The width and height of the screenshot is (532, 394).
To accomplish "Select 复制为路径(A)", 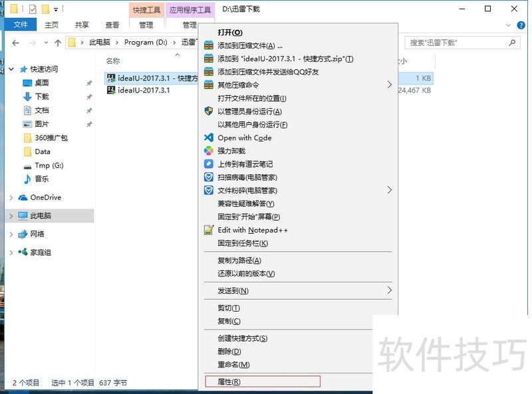I will 239,260.
